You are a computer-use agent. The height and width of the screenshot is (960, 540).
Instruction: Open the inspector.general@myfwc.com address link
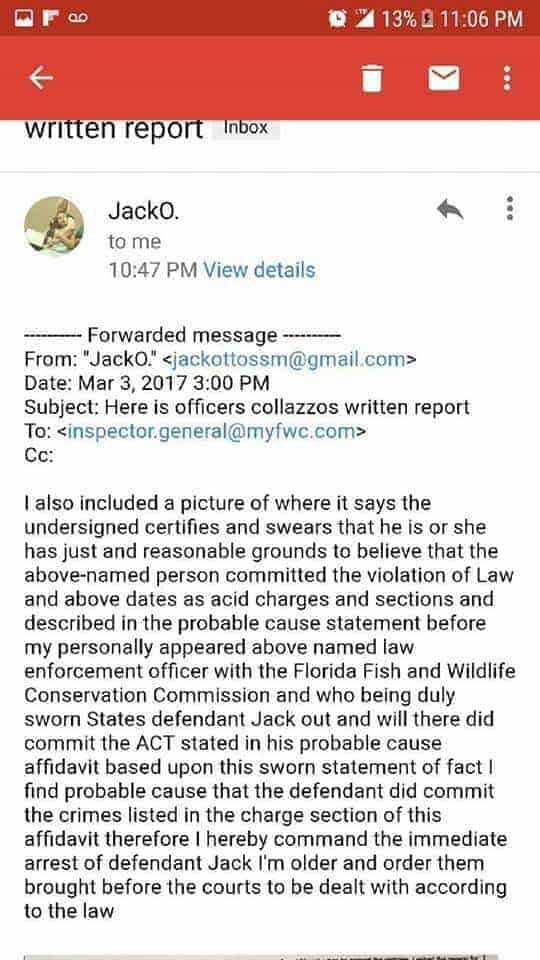point(212,432)
